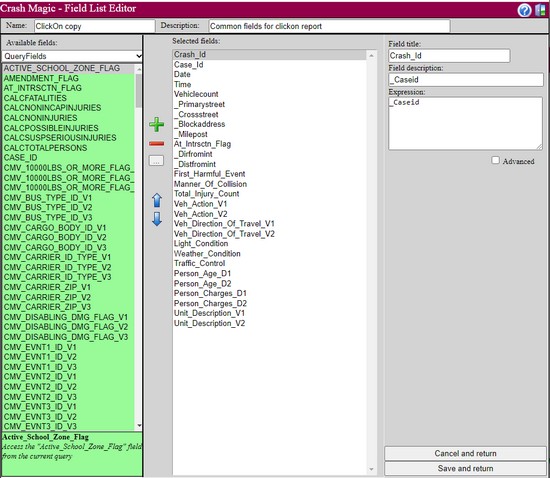The width and height of the screenshot is (550, 478).
Task: Select CALCNONINCAPINJURIES in available fields
Action: click(x=68, y=108)
